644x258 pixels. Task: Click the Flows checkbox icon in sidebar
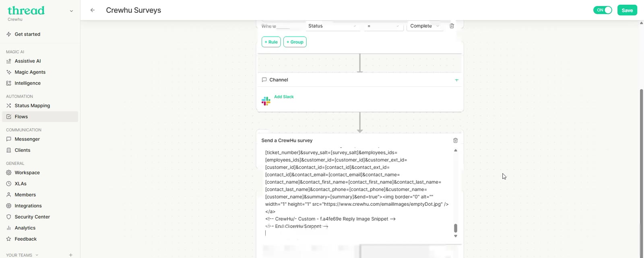click(9, 117)
